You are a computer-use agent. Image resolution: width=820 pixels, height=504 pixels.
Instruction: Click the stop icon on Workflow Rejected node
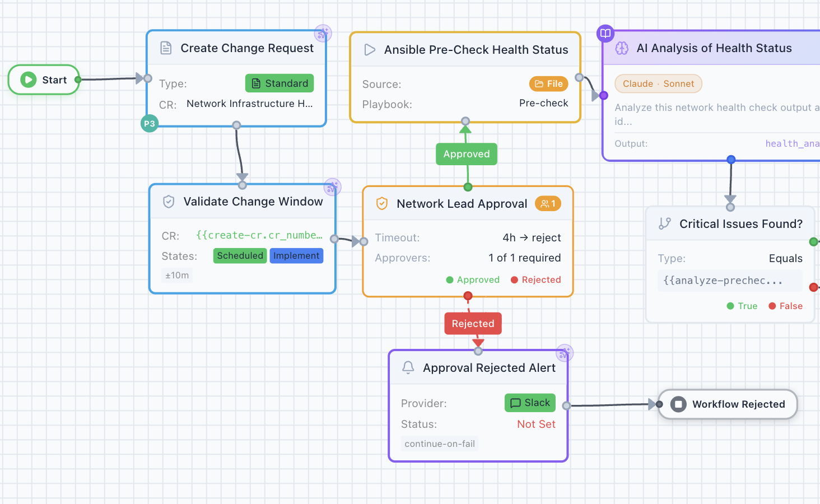pos(678,404)
